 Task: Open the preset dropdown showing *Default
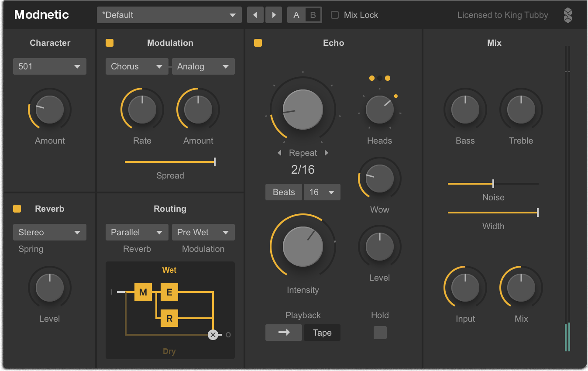(169, 14)
